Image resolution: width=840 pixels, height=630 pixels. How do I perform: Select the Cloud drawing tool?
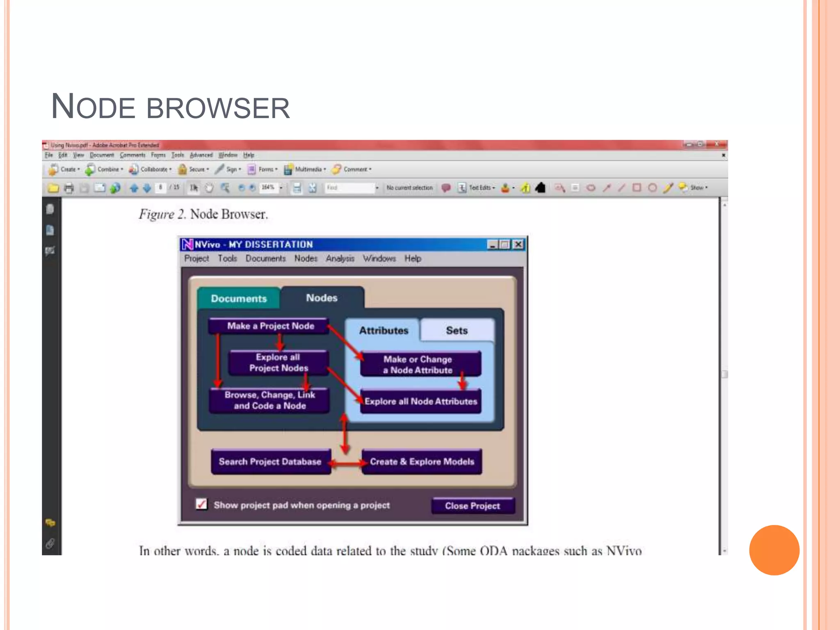[591, 188]
